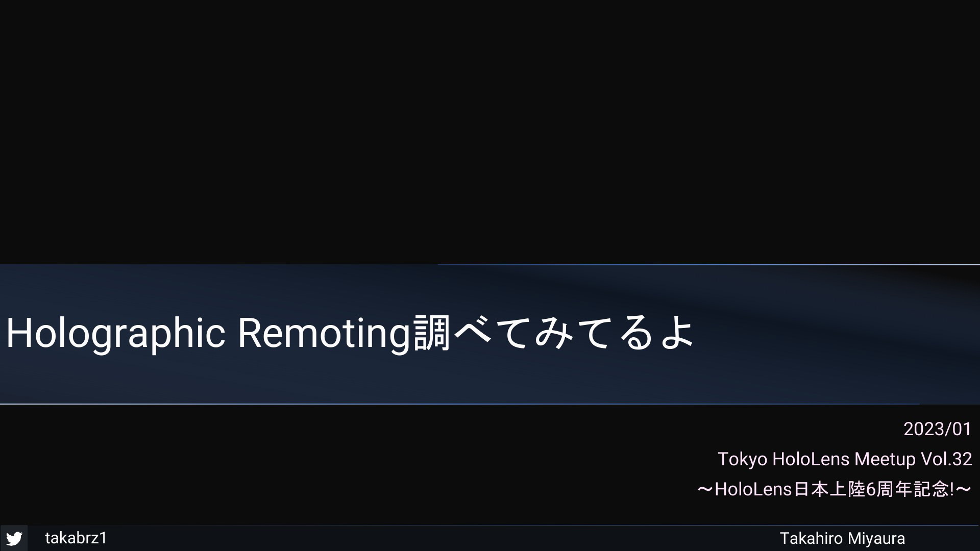Click the Japanese title text 調べてみてるよ
980x551 pixels.
pyautogui.click(x=554, y=333)
